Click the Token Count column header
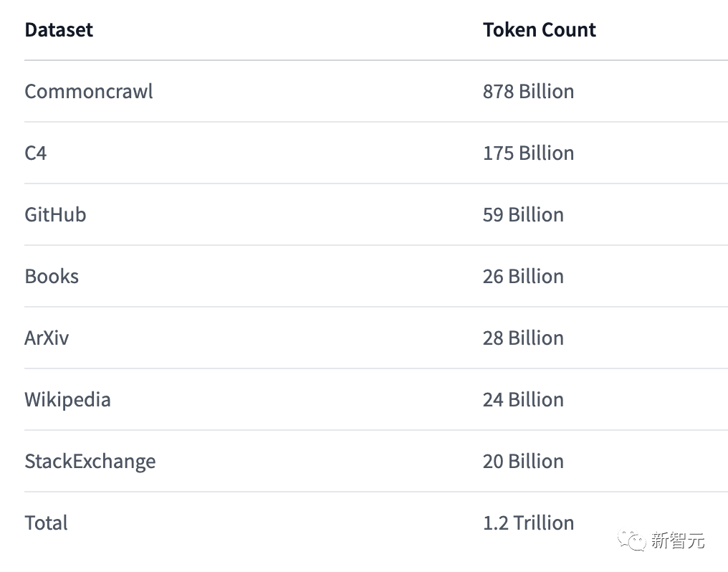This screenshot has width=728, height=572. click(539, 30)
